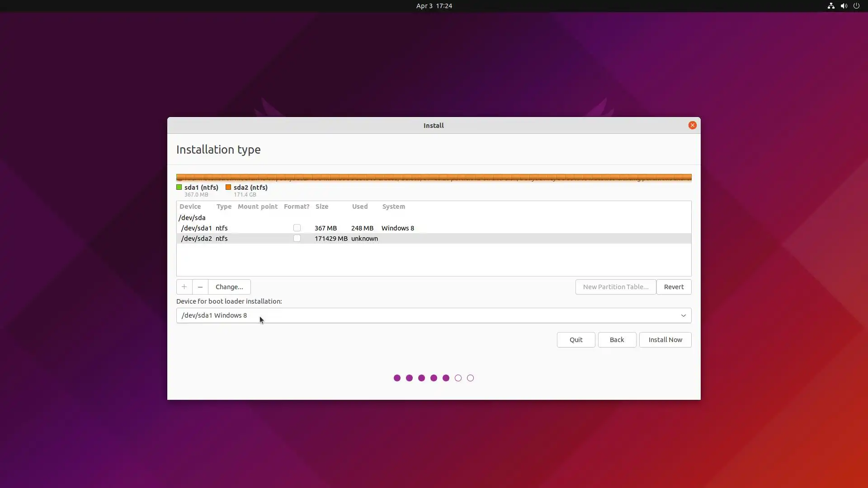The image size is (868, 488).
Task: Toggle the format checkbox for /dev/sda1
Action: pyautogui.click(x=297, y=228)
